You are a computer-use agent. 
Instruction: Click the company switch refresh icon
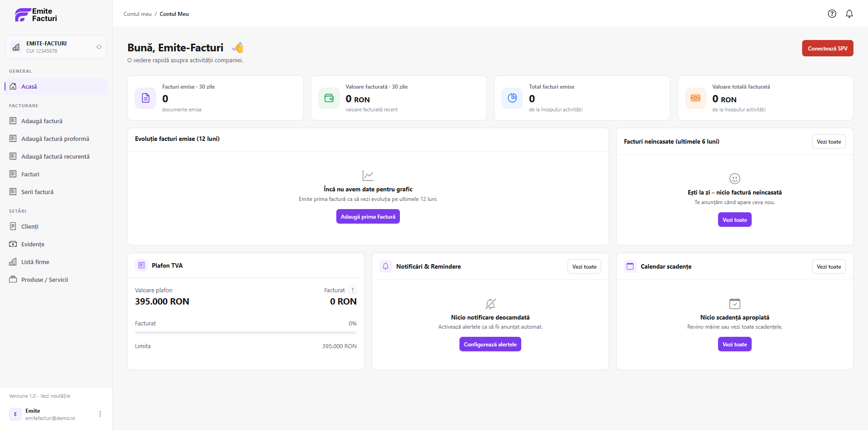[99, 47]
